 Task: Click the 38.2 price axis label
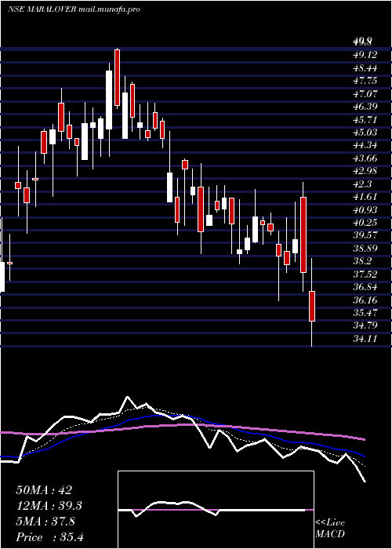362,261
